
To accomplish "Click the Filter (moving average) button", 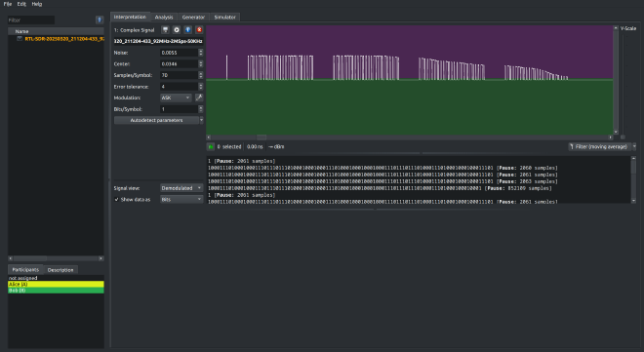I will coord(600,146).
